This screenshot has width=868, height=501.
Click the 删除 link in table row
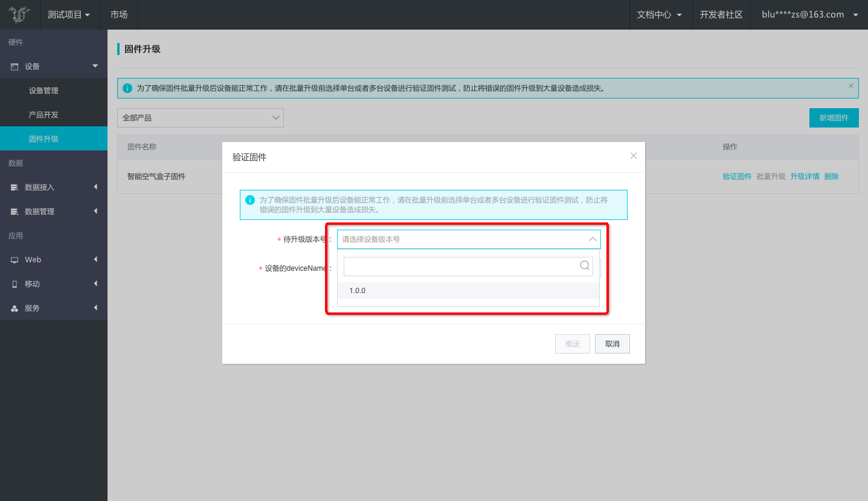pos(831,176)
